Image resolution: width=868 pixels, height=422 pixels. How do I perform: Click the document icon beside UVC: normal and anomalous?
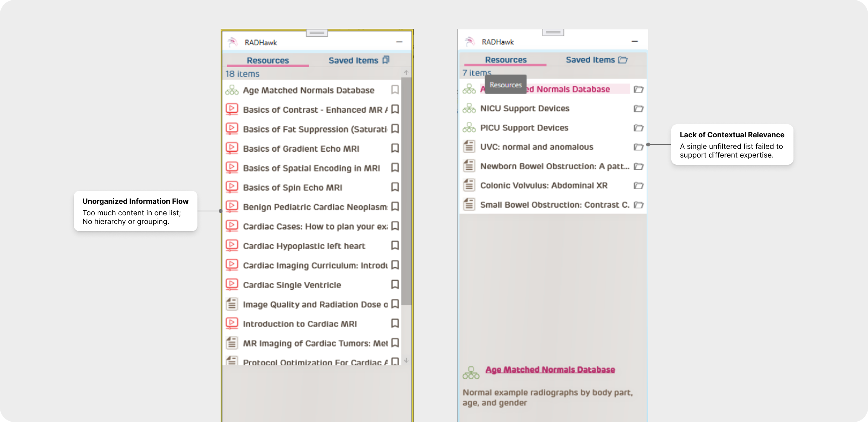click(x=469, y=147)
